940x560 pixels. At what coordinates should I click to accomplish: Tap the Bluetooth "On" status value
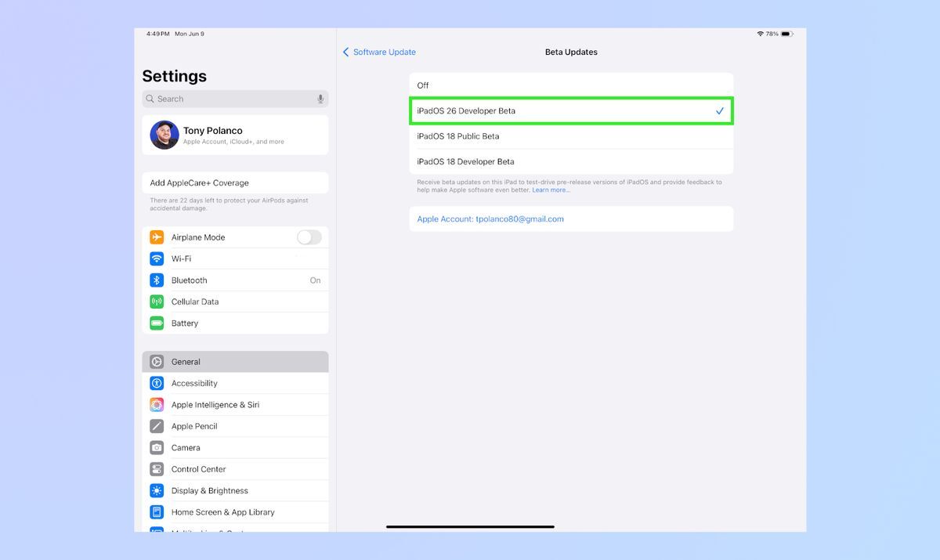[315, 280]
